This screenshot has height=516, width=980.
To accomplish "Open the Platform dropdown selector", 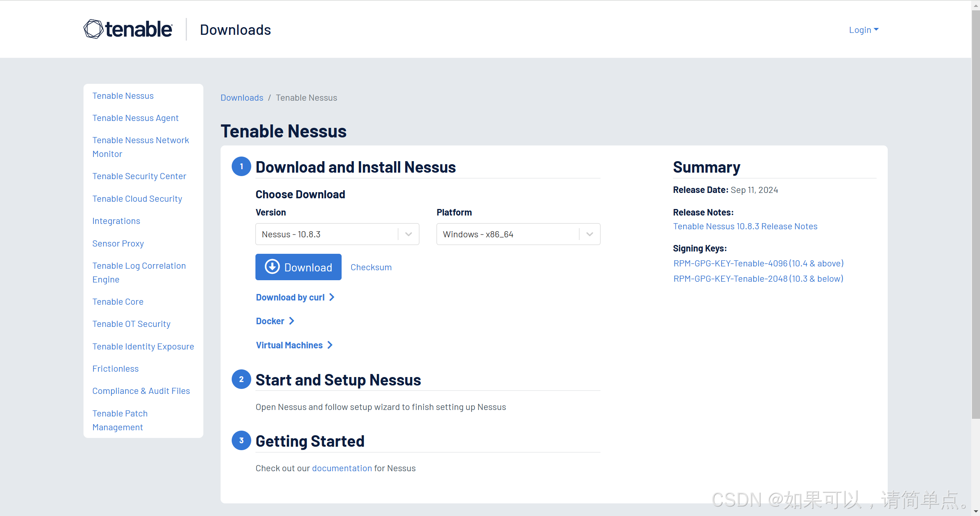I will click(518, 234).
